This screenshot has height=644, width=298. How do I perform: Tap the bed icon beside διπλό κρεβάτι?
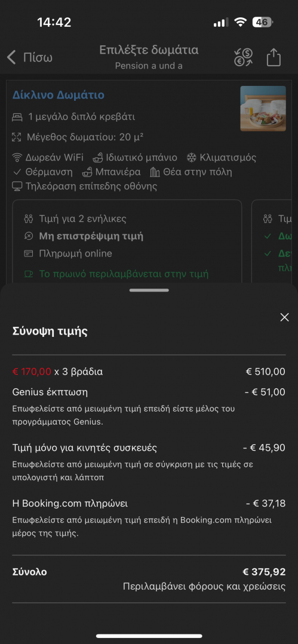coord(17,117)
